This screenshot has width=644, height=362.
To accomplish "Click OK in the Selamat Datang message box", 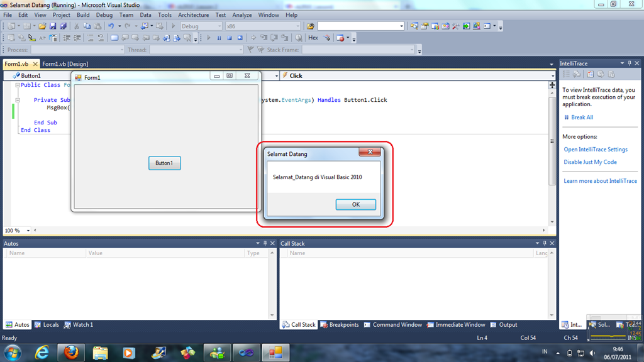I will [x=356, y=204].
